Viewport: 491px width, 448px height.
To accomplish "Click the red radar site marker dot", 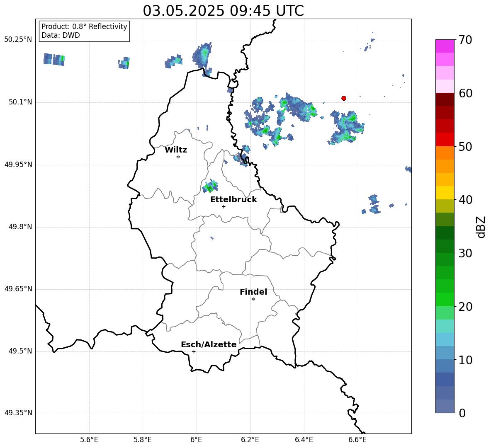I will click(x=344, y=98).
